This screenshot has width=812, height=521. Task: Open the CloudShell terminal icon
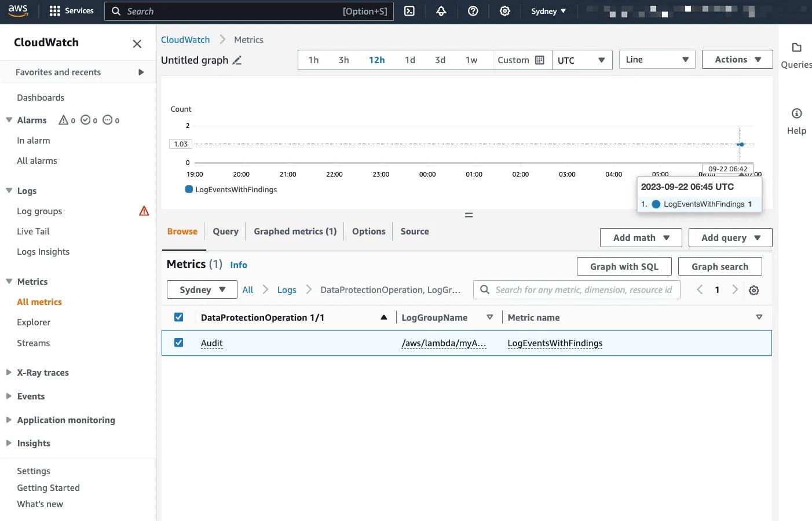click(409, 11)
